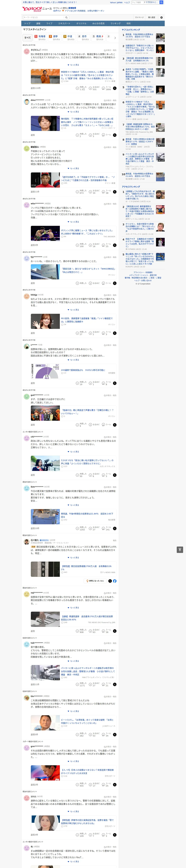Share thr's comment on X
The width and height of the screenshot is (186, 868).
[x=114, y=735]
